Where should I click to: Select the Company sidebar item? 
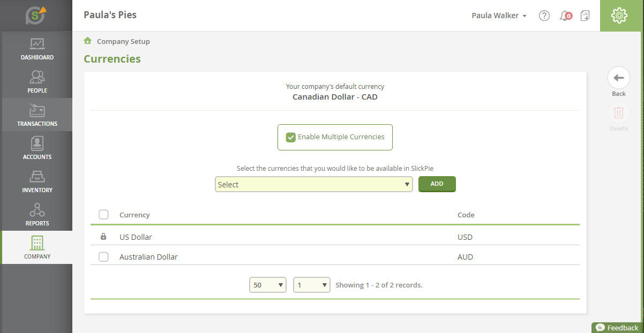click(37, 247)
